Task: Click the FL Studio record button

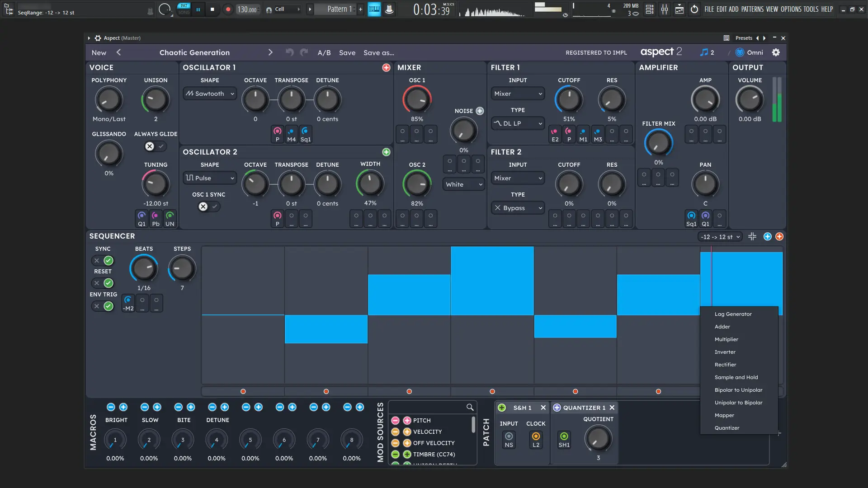Action: (x=228, y=9)
